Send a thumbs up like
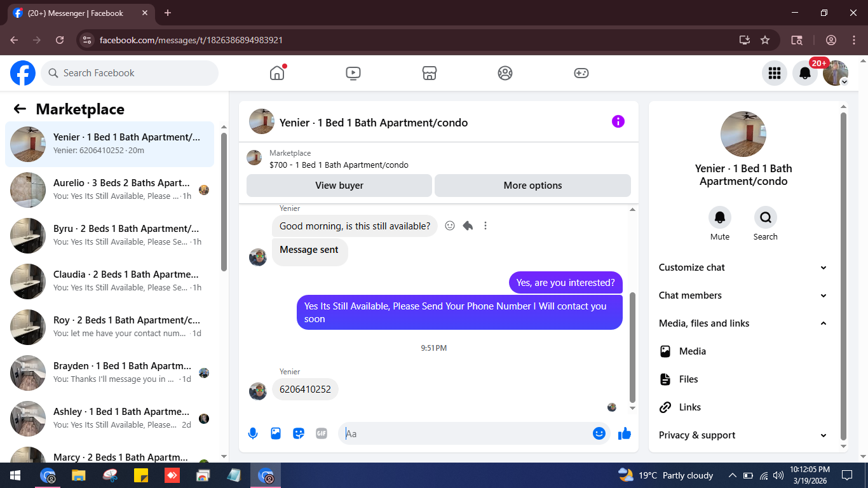Viewport: 868px width, 488px height. [625, 433]
